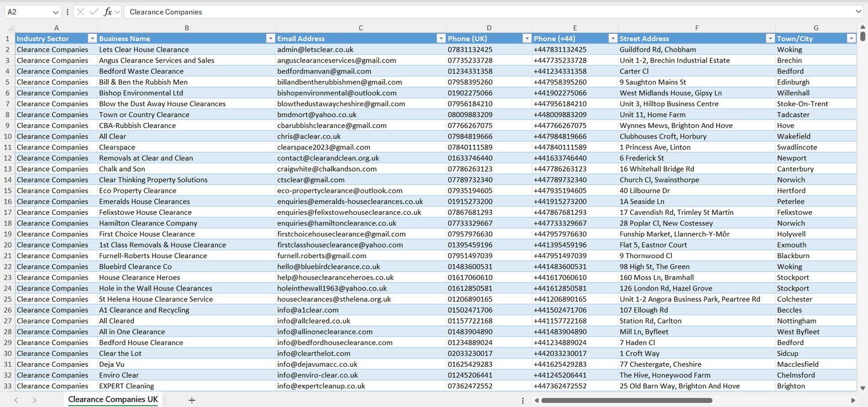Open Street Address filter dropdown

(x=770, y=38)
